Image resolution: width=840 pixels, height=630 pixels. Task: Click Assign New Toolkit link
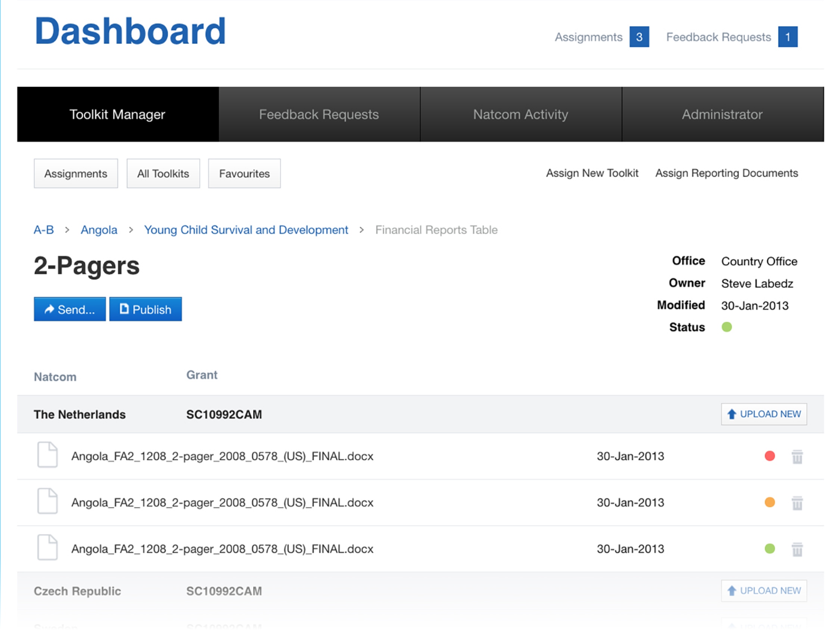pyautogui.click(x=591, y=174)
